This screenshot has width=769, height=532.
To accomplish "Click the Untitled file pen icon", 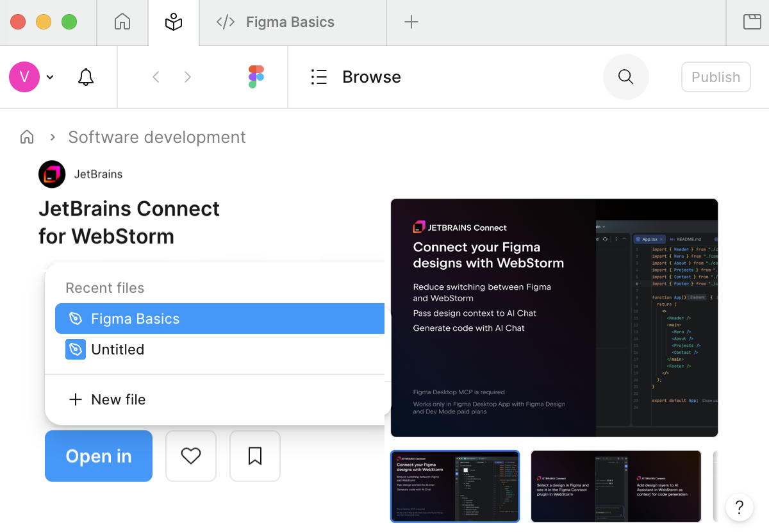I will point(76,349).
